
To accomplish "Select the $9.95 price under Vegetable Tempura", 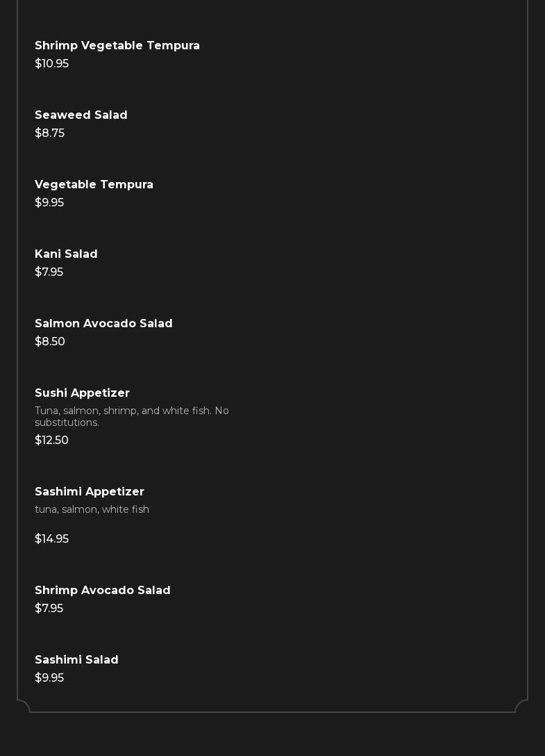I will coord(49,203).
